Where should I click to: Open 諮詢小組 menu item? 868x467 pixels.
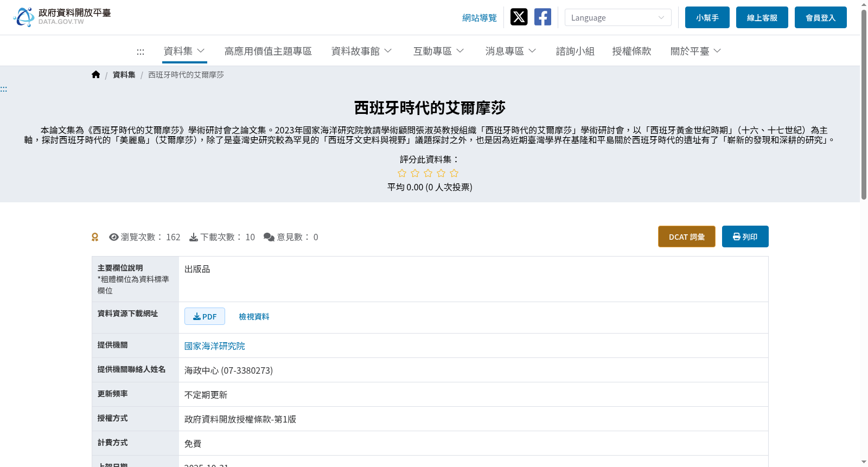point(575,51)
